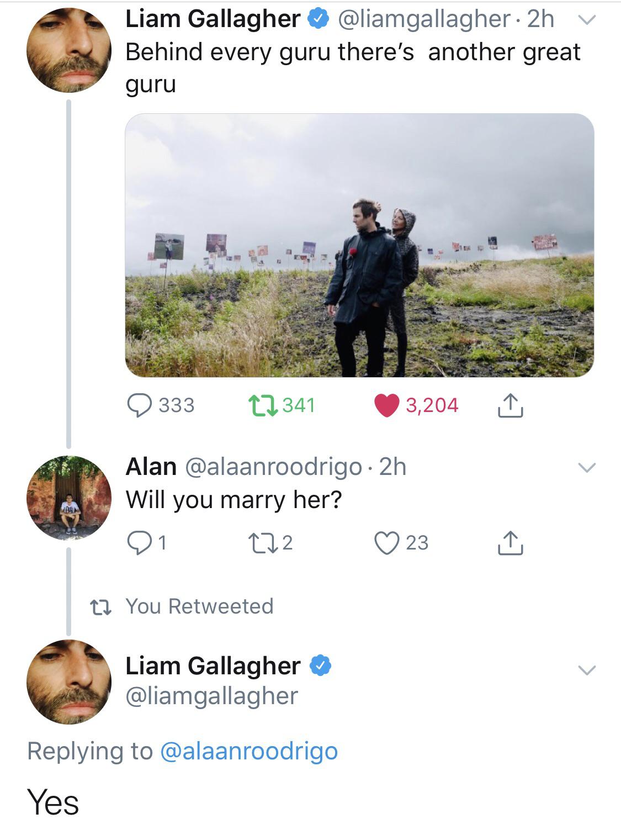The width and height of the screenshot is (621, 840).
Task: View the photo of couple in field
Action: (359, 245)
